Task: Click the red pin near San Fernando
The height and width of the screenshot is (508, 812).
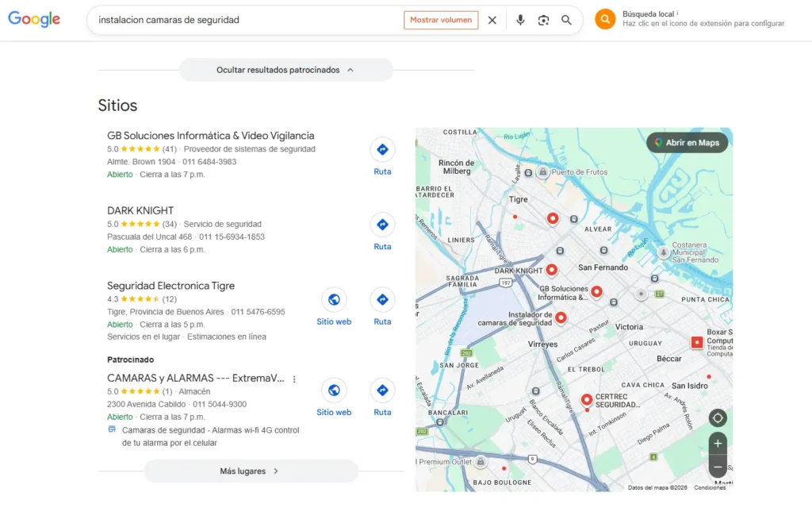Action: tap(553, 268)
